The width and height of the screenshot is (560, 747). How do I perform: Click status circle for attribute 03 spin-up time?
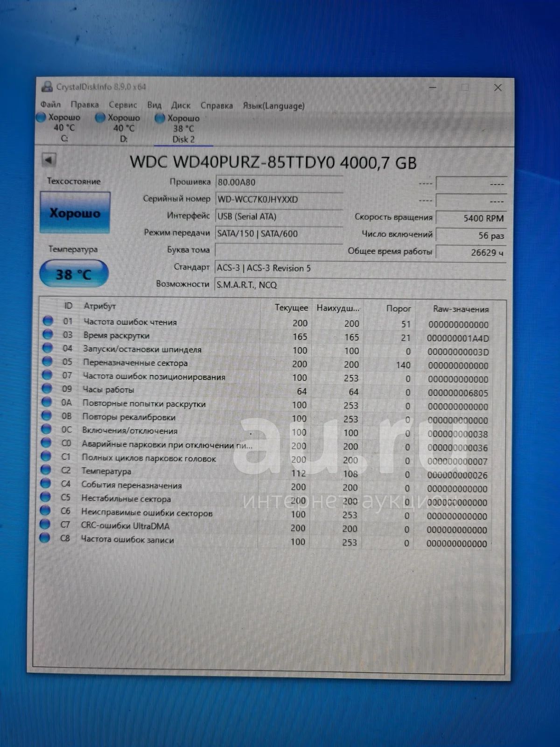tap(48, 334)
